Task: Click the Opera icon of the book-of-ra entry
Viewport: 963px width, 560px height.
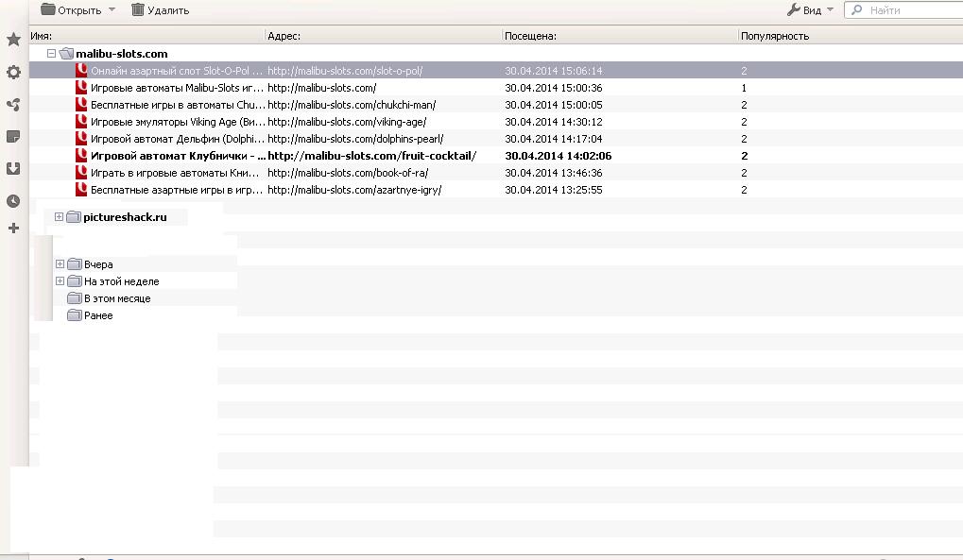Action: coord(81,173)
